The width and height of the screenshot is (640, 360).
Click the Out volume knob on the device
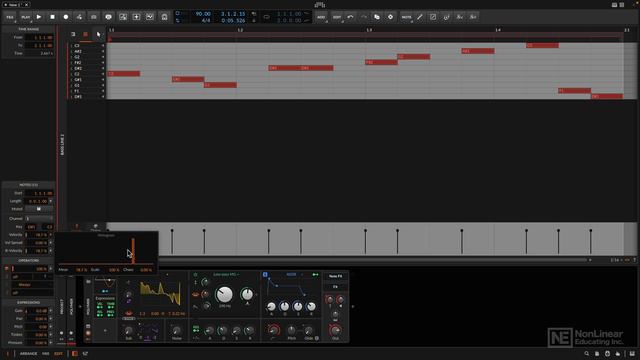335,330
